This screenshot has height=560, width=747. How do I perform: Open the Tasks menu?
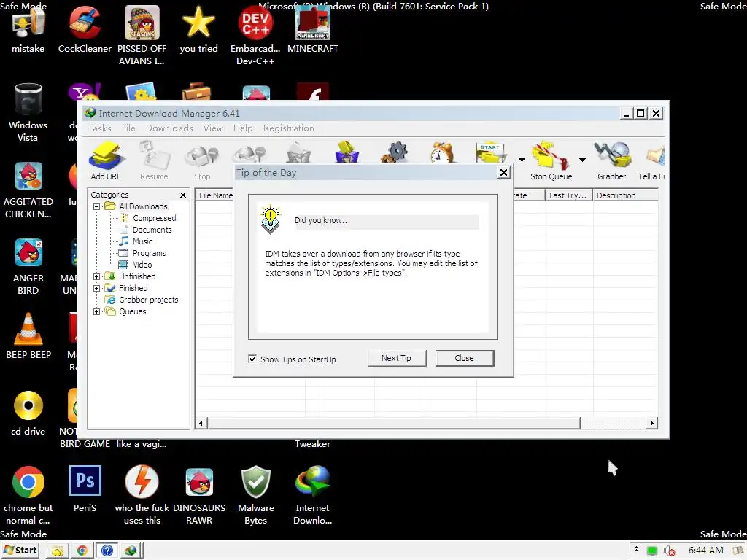point(99,128)
